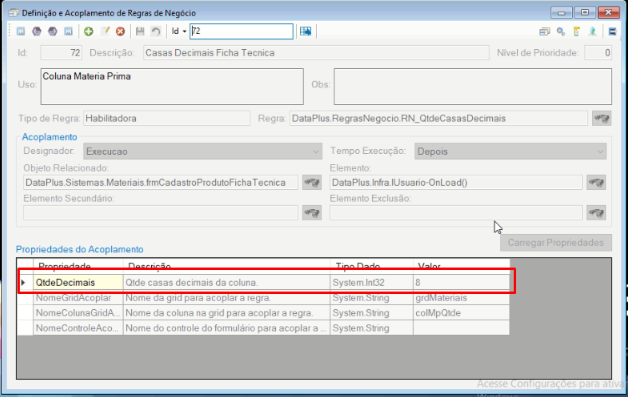This screenshot has height=397, width=628.
Task: Click the Regra field RN_QtdeCasasDecimais
Action: tap(439, 119)
